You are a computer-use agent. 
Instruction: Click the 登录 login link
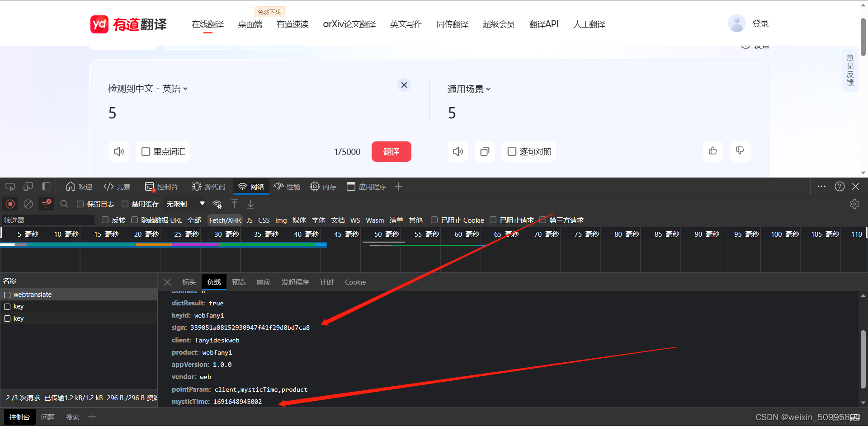760,23
